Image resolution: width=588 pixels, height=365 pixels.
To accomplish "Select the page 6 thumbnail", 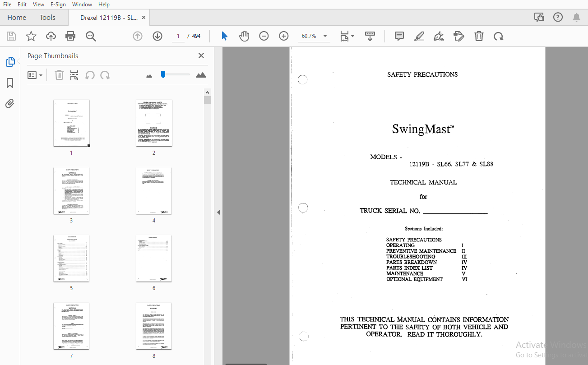I will 154,259.
